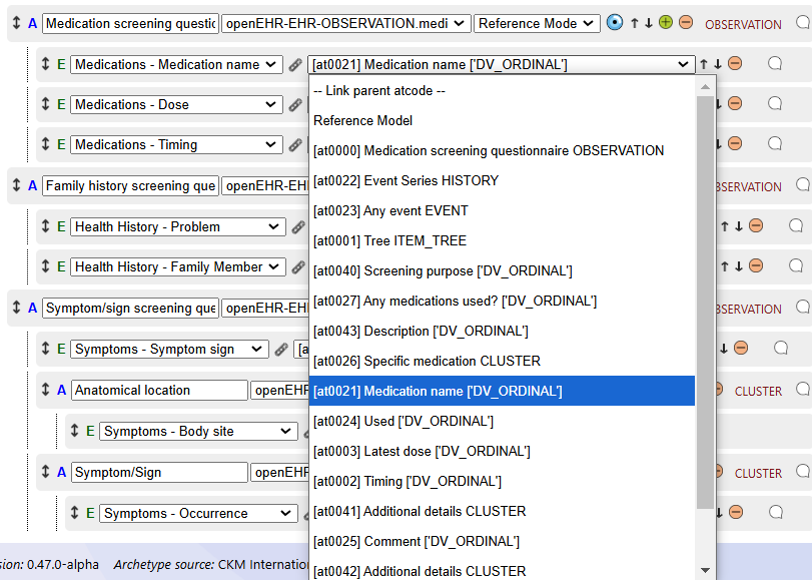
Task: Click drag handle of Family history screening row
Action: click(x=16, y=186)
